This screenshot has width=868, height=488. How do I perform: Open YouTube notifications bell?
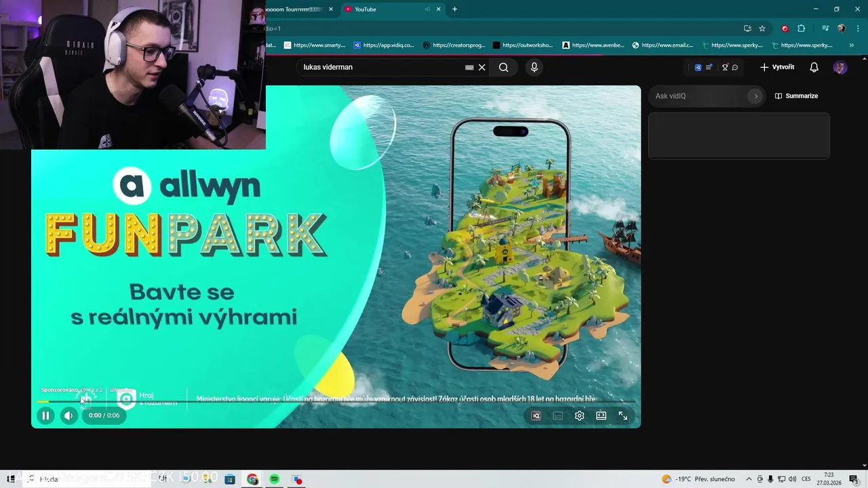coord(814,67)
